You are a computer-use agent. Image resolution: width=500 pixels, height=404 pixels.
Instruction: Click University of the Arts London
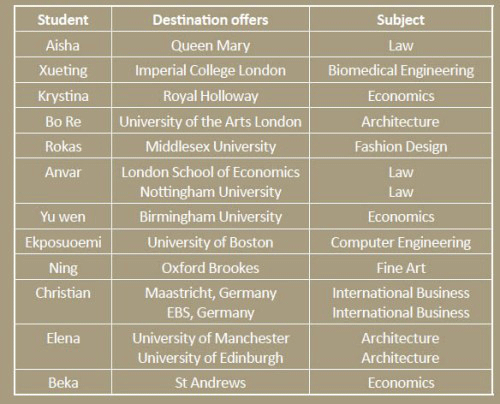pyautogui.click(x=210, y=121)
